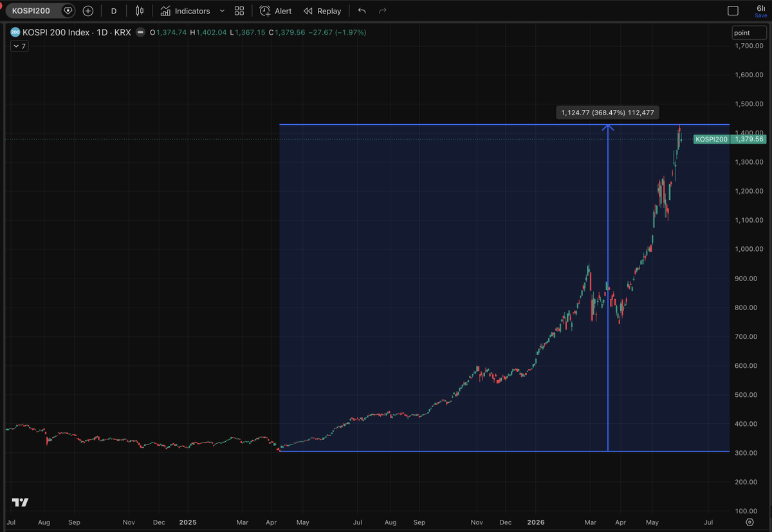Click the 2026 label on time axis
This screenshot has height=532, width=772.
[x=535, y=522]
